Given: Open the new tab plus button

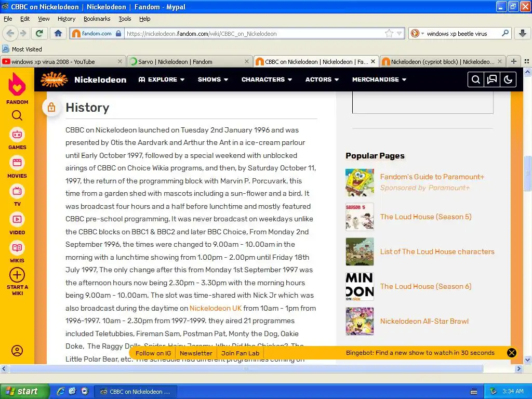Looking at the screenshot, I should point(514,61).
